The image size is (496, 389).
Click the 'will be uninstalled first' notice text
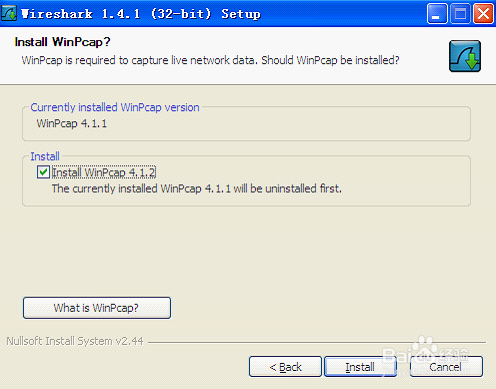click(x=197, y=189)
